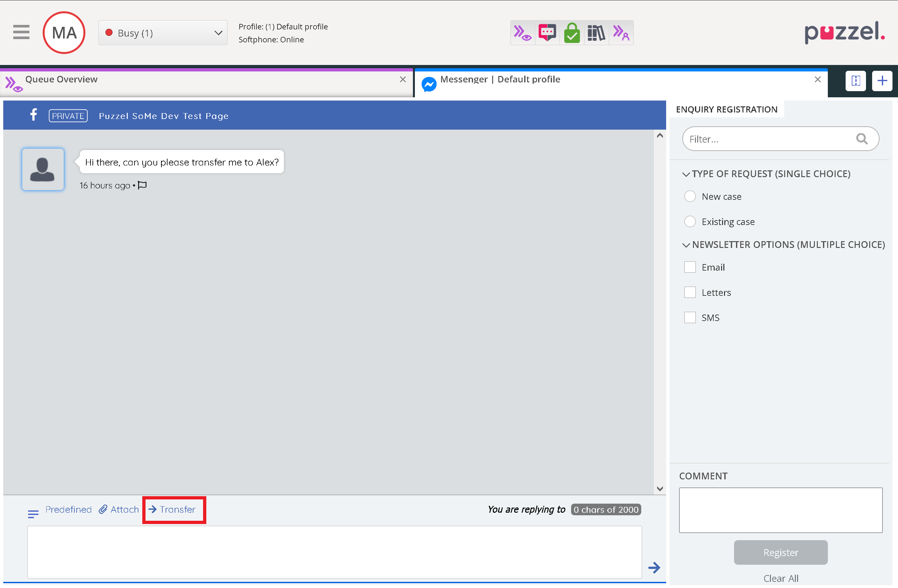Collapse the Newsletter Options section

tap(686, 245)
